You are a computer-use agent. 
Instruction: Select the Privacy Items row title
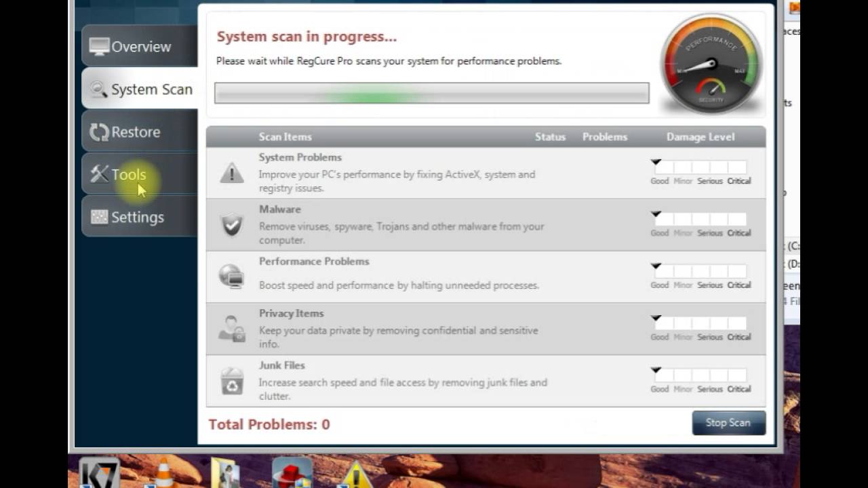point(291,313)
